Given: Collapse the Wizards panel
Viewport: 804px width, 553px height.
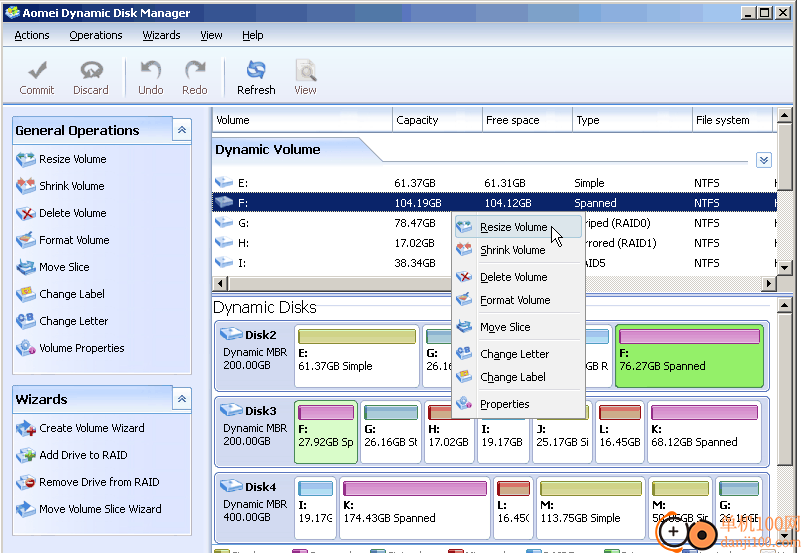Looking at the screenshot, I should tap(182, 399).
